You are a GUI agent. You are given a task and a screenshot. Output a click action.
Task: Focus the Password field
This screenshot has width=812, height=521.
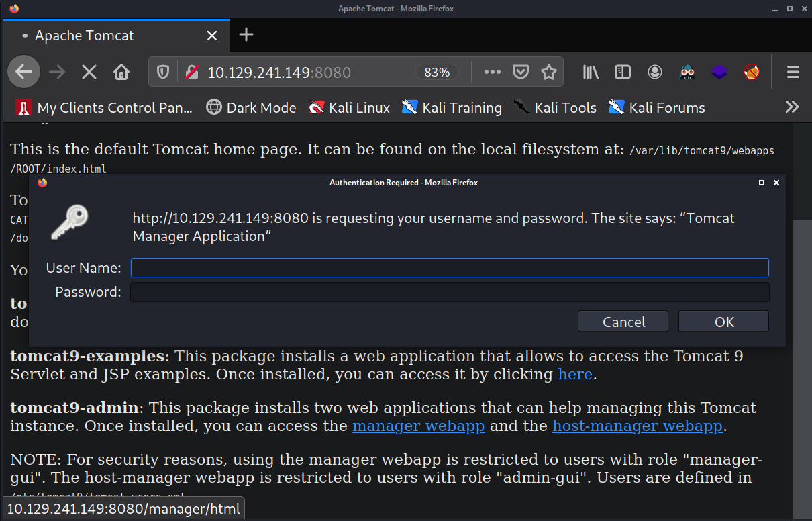(450, 292)
